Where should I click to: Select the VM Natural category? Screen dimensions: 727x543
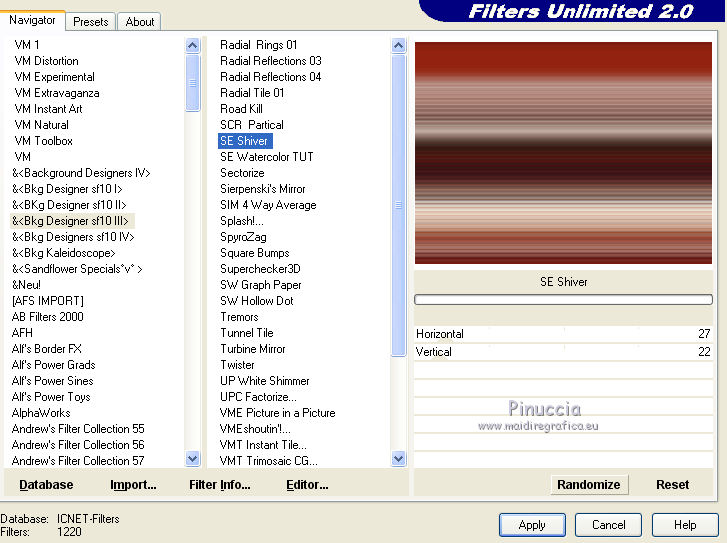point(41,125)
